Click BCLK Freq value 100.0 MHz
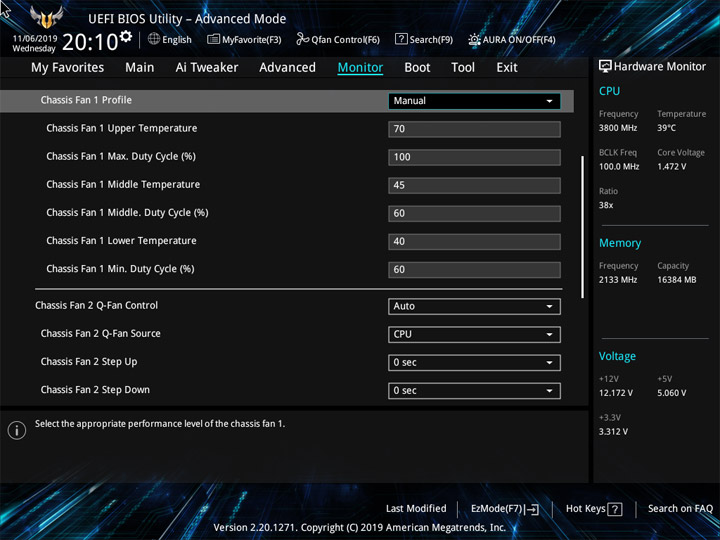Screen dimensions: 720x540 click(619, 166)
